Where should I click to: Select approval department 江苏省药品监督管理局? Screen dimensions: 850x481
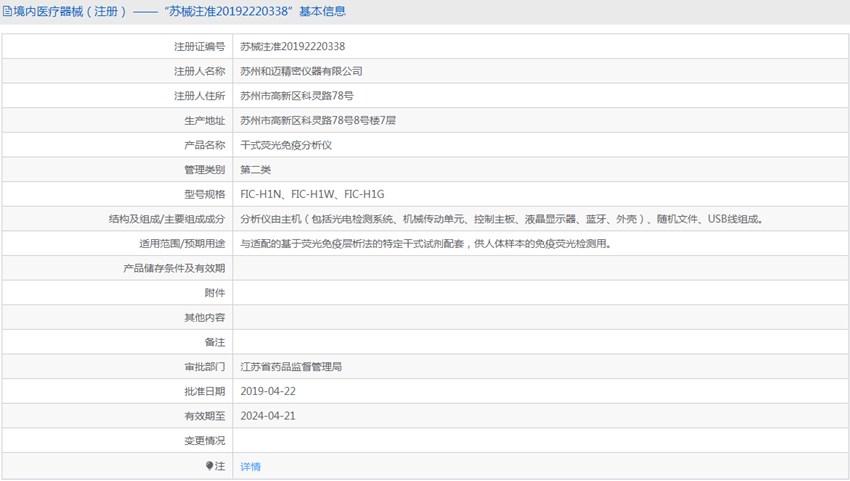pyautogui.click(x=291, y=367)
